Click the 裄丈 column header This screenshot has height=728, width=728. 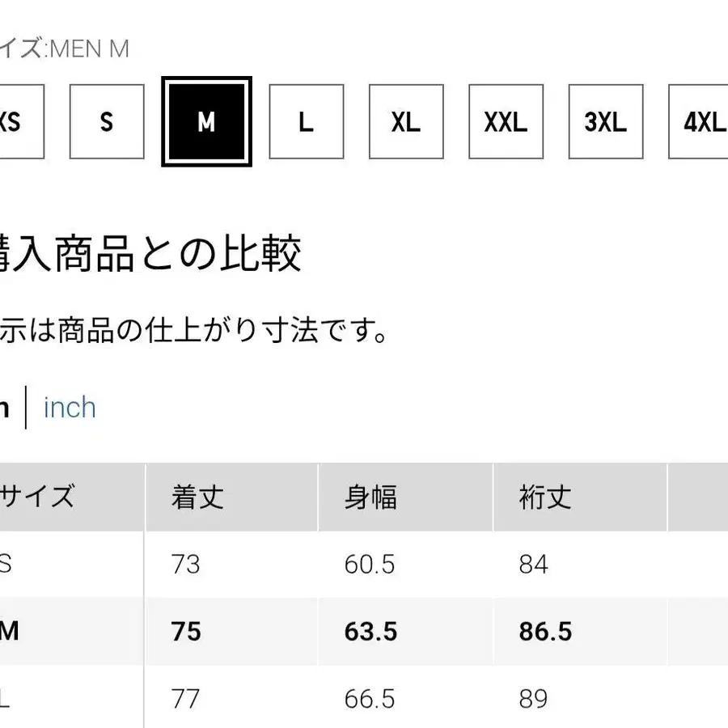coord(545,497)
